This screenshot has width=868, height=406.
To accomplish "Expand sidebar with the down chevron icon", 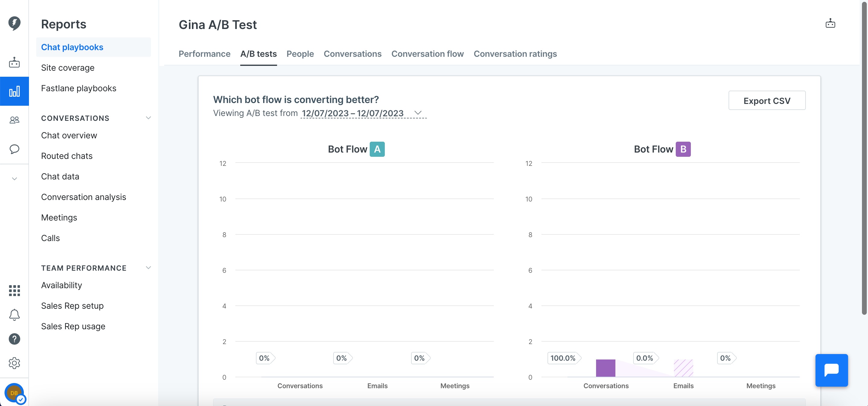I will point(14,179).
